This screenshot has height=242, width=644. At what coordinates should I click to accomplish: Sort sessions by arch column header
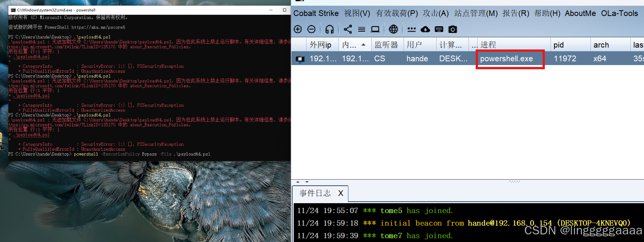pyautogui.click(x=610, y=45)
